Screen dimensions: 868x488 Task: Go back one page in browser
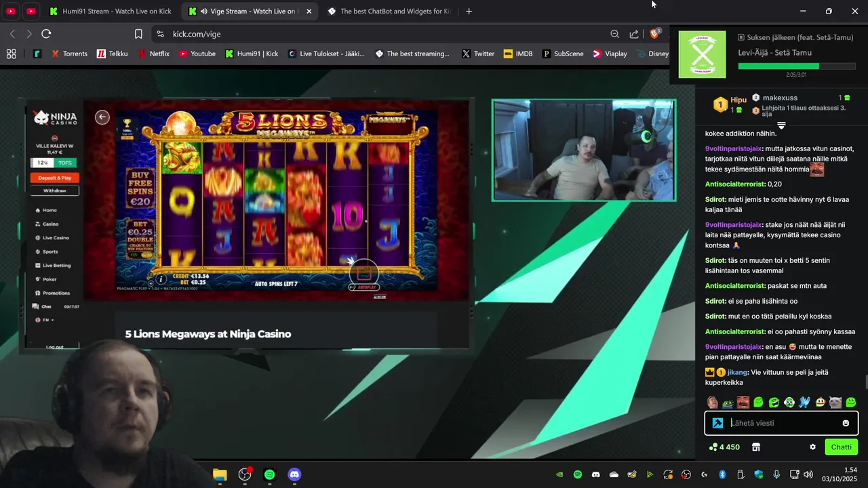click(12, 34)
